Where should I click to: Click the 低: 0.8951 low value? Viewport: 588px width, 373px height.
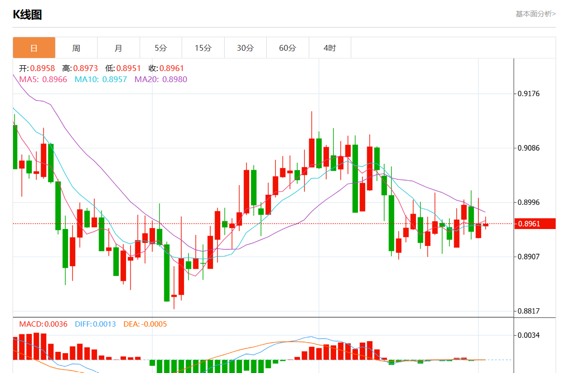(x=123, y=69)
